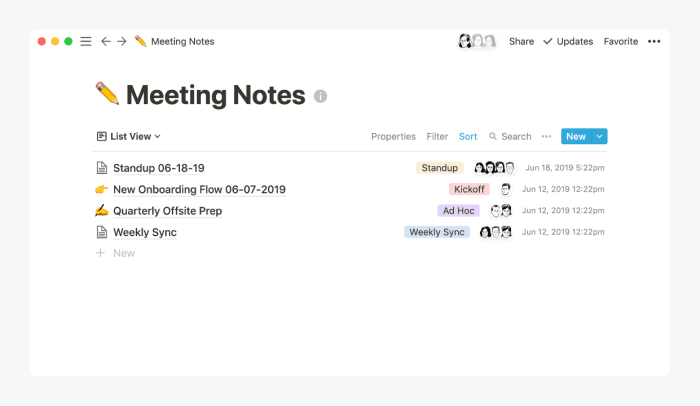Click the plus icon to add entry
The image size is (700, 406).
click(101, 253)
